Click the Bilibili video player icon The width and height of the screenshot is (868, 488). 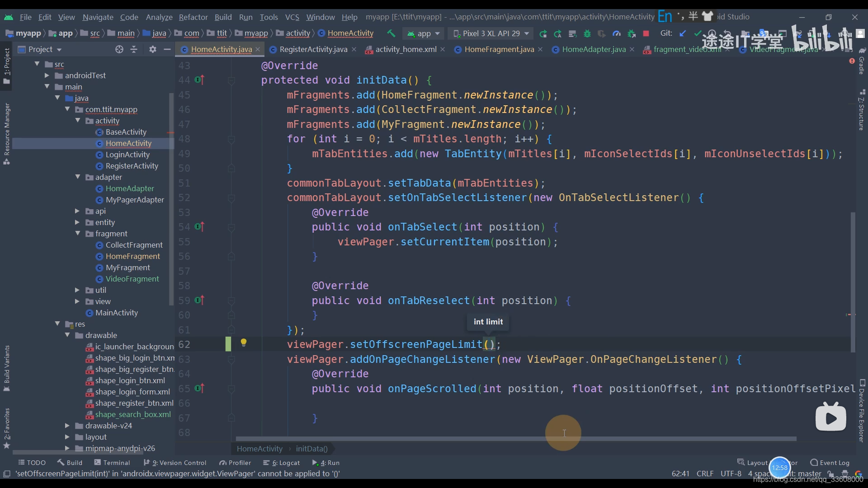(x=831, y=418)
